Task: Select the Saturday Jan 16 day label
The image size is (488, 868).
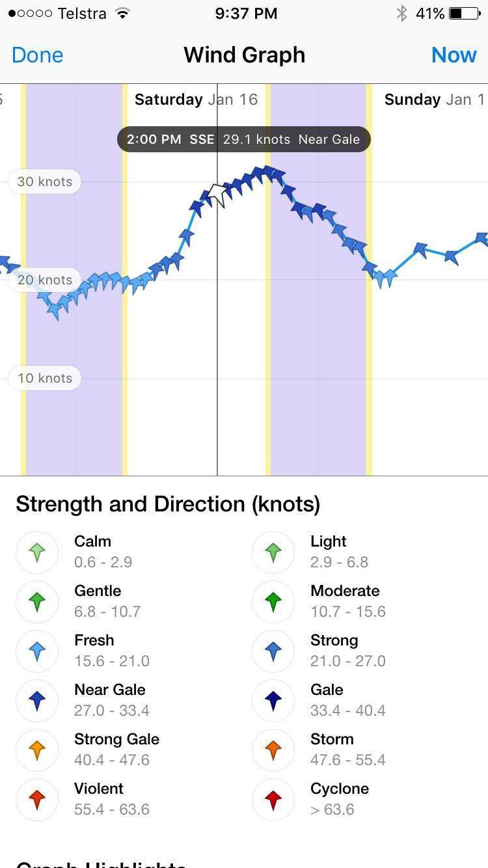Action: (x=196, y=100)
